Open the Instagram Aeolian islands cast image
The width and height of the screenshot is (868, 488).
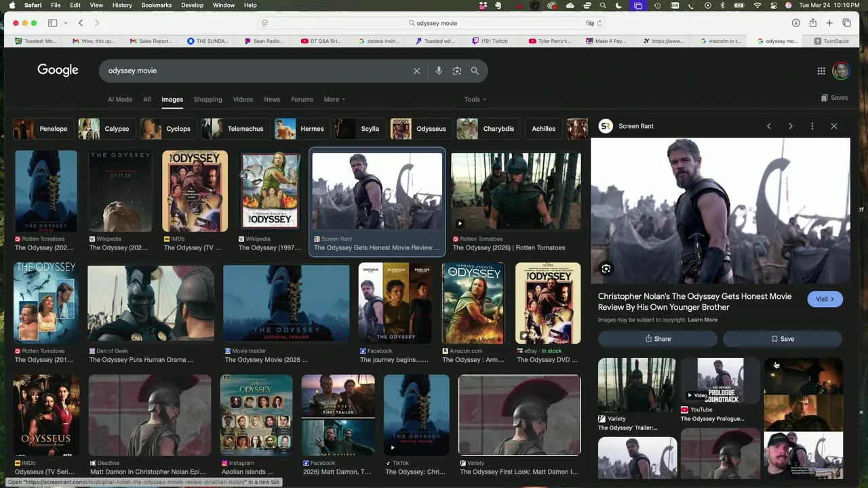click(256, 415)
